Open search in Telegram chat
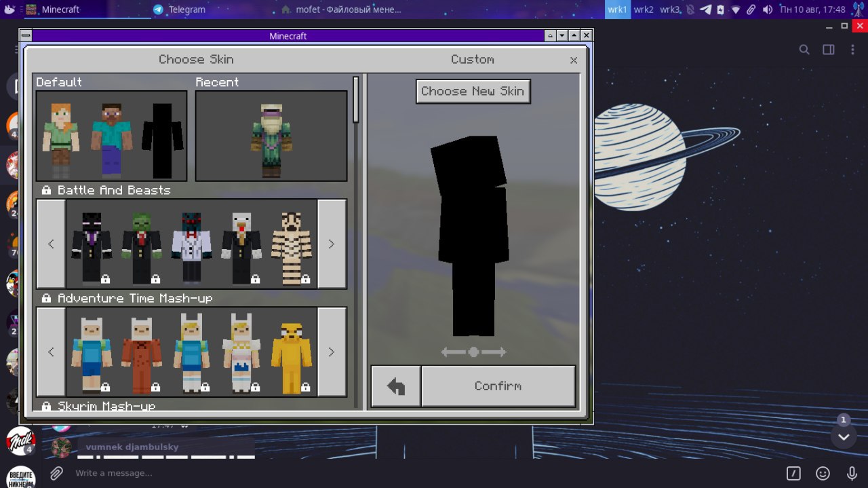The image size is (868, 488). coord(804,50)
